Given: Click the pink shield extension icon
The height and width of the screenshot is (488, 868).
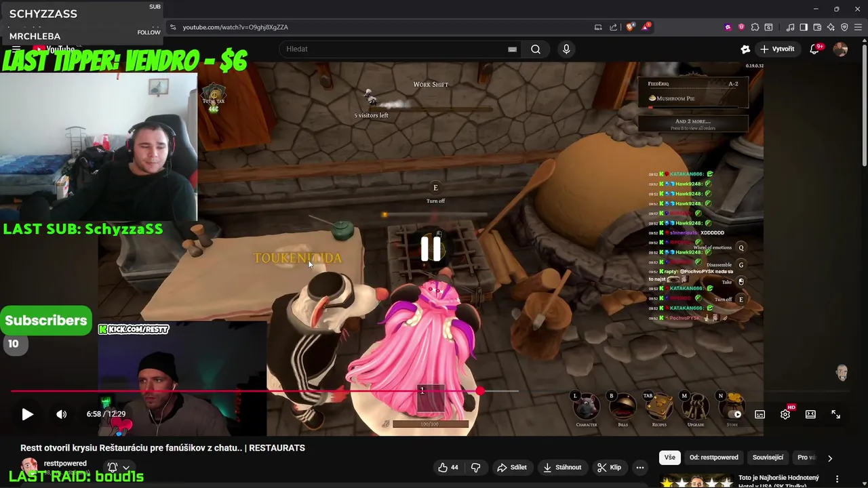Looking at the screenshot, I should pos(741,27).
